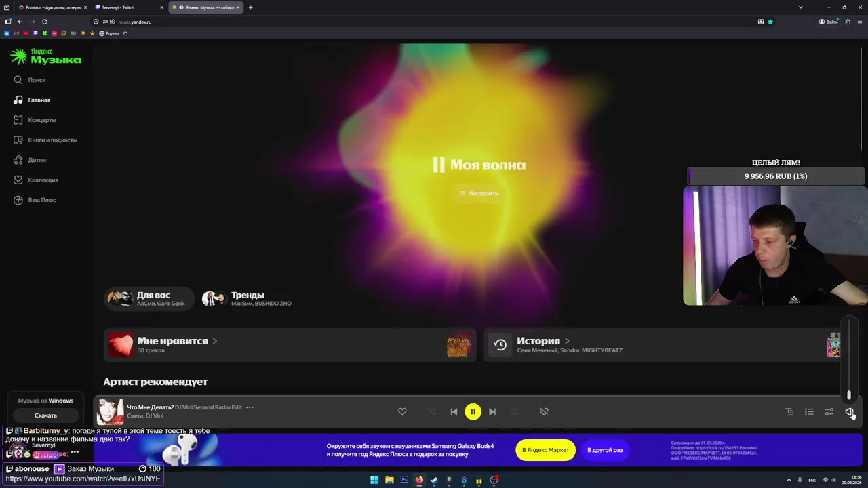Open the Gmail bookmark icon

16,33
